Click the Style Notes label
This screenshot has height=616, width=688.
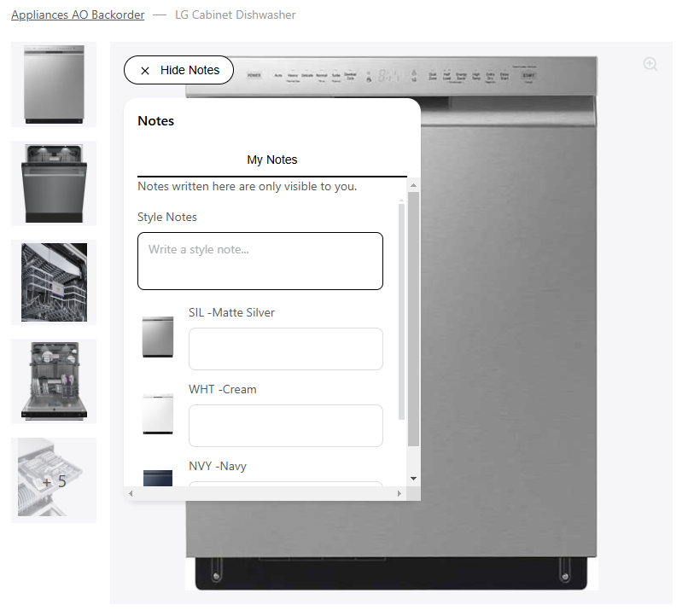click(167, 217)
